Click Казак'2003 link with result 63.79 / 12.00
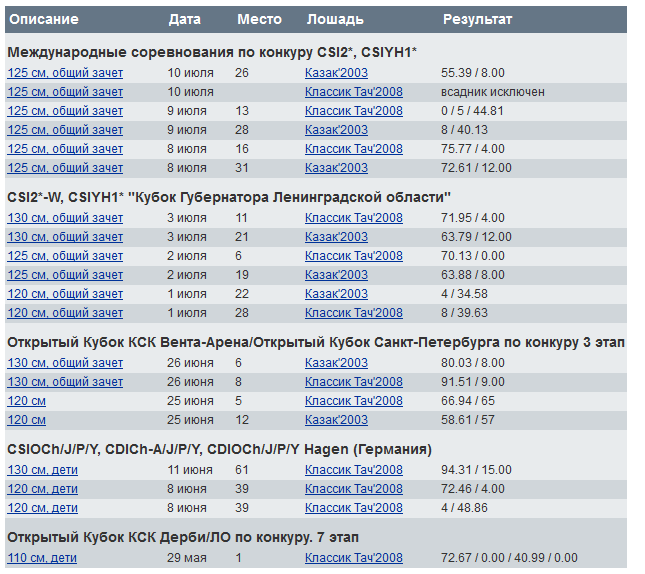 336,237
